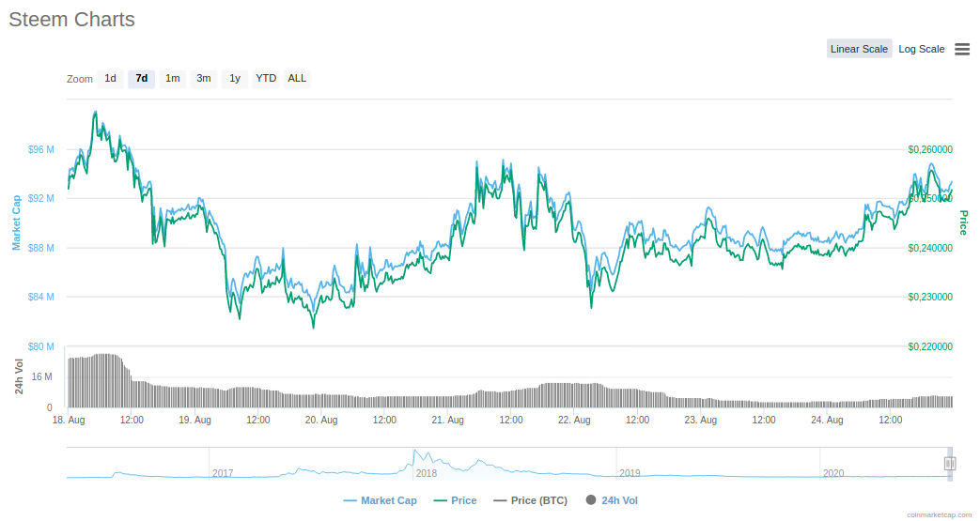Click the Market Cap axis title
Viewport: 980px width, 521px height.
[x=16, y=222]
